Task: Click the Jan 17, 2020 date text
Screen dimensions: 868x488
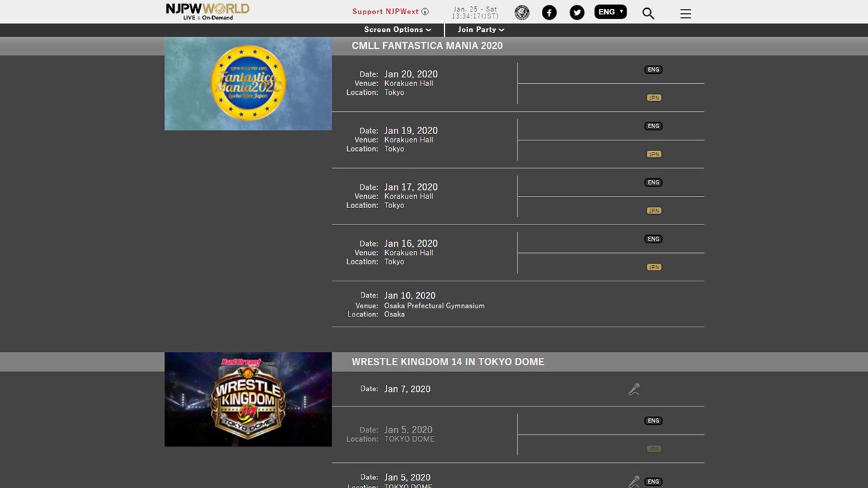Action: coord(411,187)
